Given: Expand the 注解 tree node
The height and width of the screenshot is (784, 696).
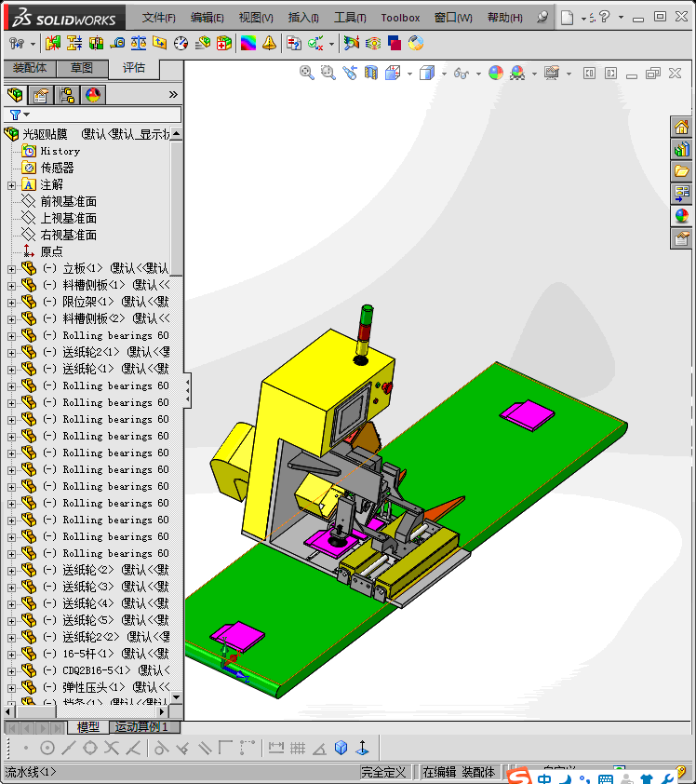Looking at the screenshot, I should coord(11,185).
